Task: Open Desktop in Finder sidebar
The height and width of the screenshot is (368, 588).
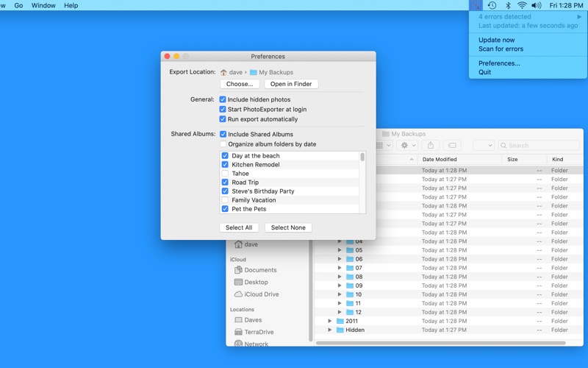Action: tap(251, 282)
